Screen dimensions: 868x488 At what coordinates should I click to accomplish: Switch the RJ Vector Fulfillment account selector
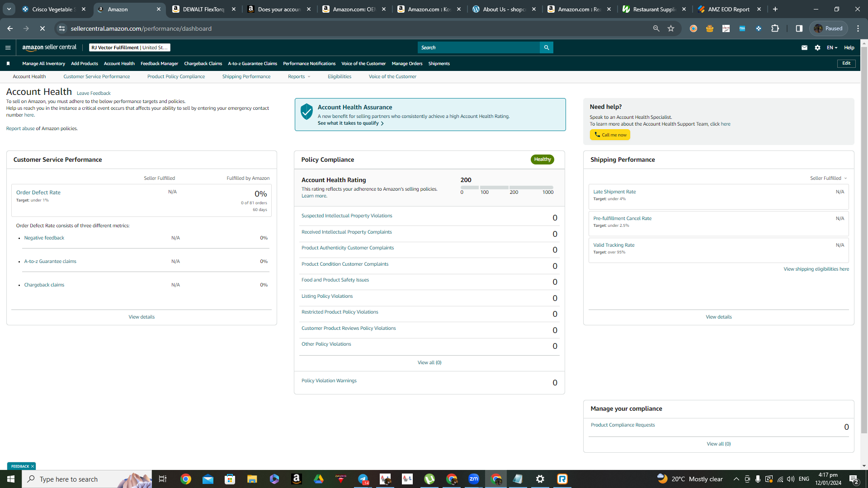click(x=130, y=47)
